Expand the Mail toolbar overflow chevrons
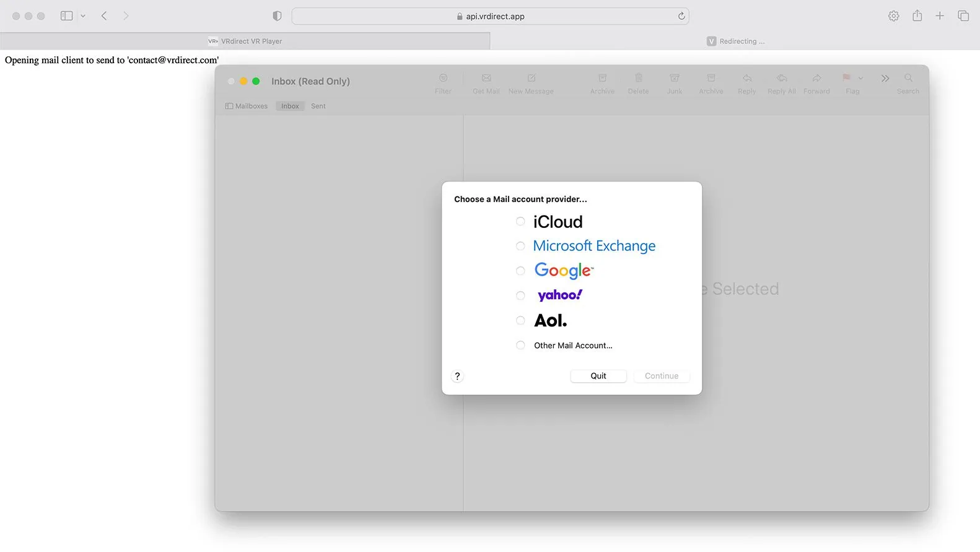 885,78
